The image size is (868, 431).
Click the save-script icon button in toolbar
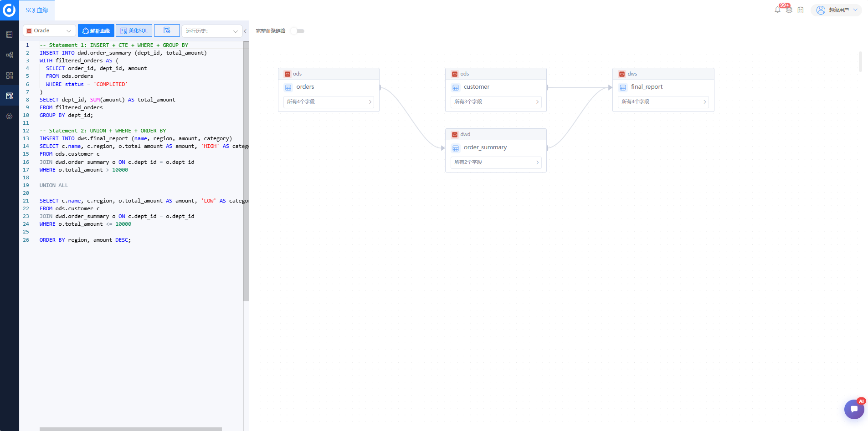tap(167, 30)
